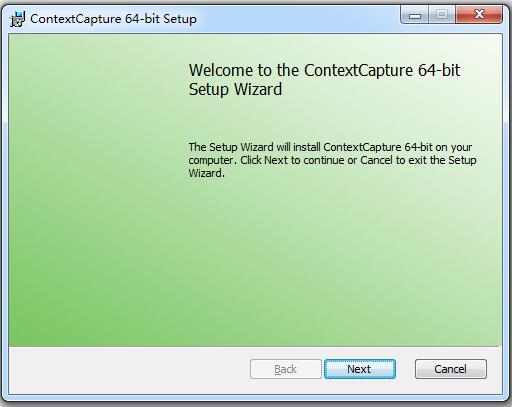The height and width of the screenshot is (407, 512).
Task: Cancel the ContextCapture 64-bit setup
Action: pyautogui.click(x=451, y=369)
